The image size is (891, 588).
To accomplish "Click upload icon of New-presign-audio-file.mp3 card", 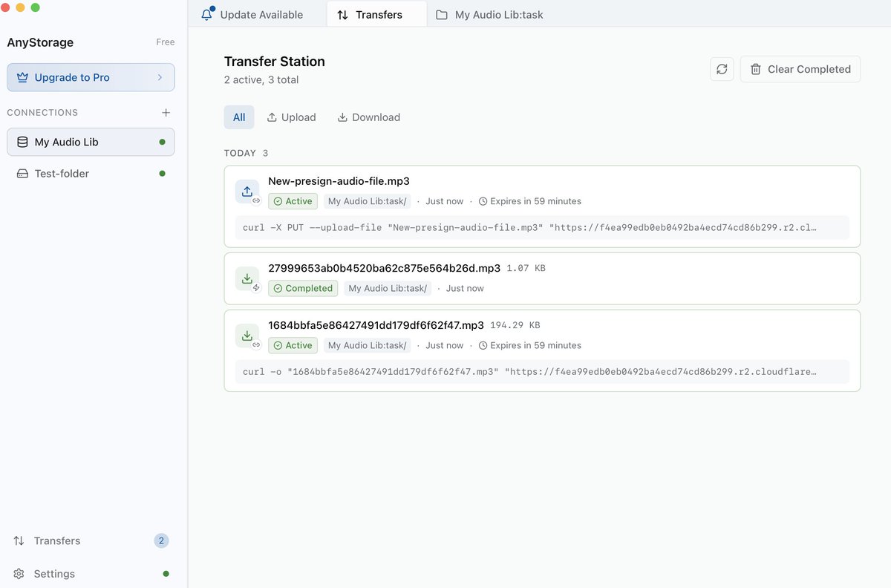I will [x=247, y=192].
